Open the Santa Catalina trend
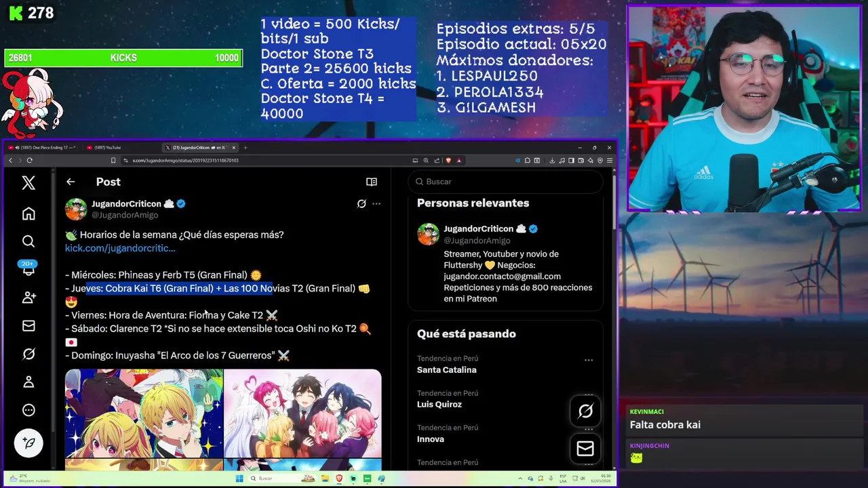Viewport: 868px width, 488px height. click(447, 370)
